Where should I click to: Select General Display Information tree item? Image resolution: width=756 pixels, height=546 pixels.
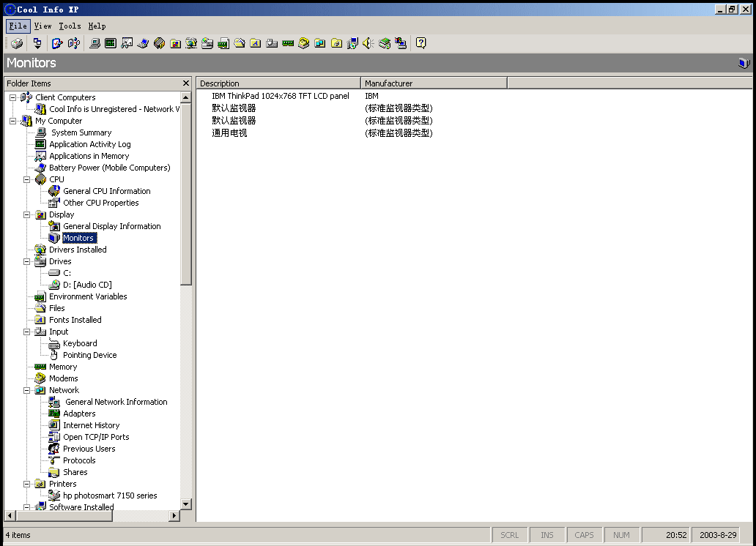[x=112, y=226]
